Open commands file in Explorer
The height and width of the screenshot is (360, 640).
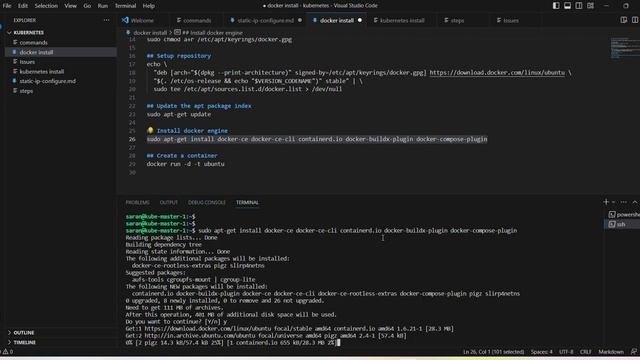click(x=33, y=42)
